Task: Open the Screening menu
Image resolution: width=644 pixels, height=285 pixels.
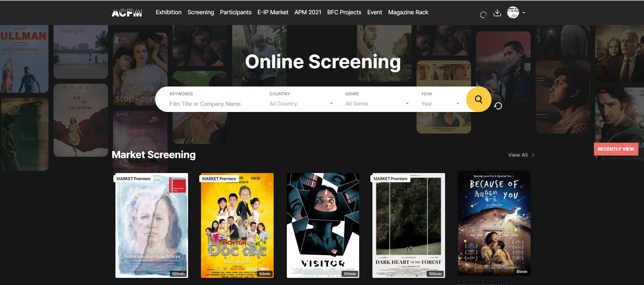Action: [x=201, y=12]
